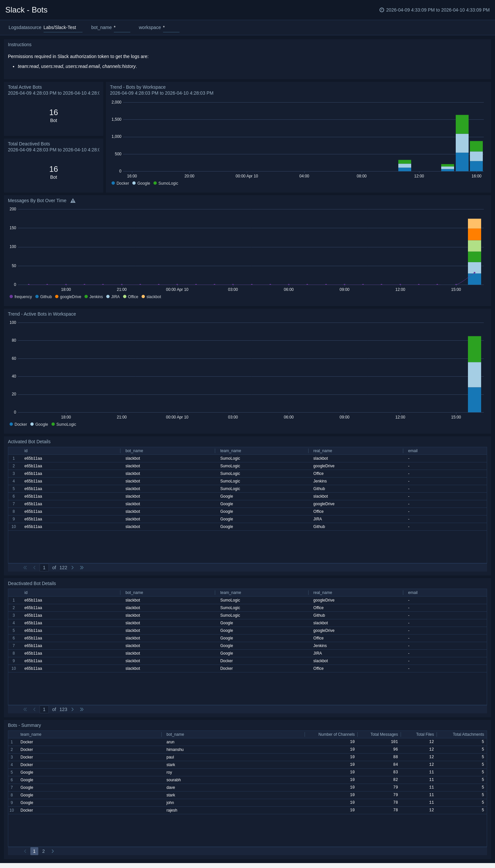Image resolution: width=495 pixels, height=868 pixels.
Task: Toggle frequency series in Messages By Bot legend
Action: 20,296
